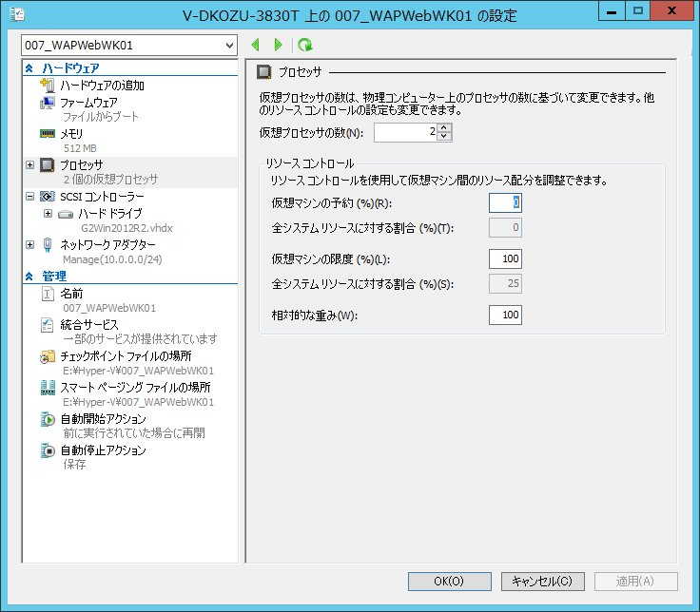Click the チェックポイント ファイルの場所 icon
This screenshot has width=700, height=612.
click(48, 356)
